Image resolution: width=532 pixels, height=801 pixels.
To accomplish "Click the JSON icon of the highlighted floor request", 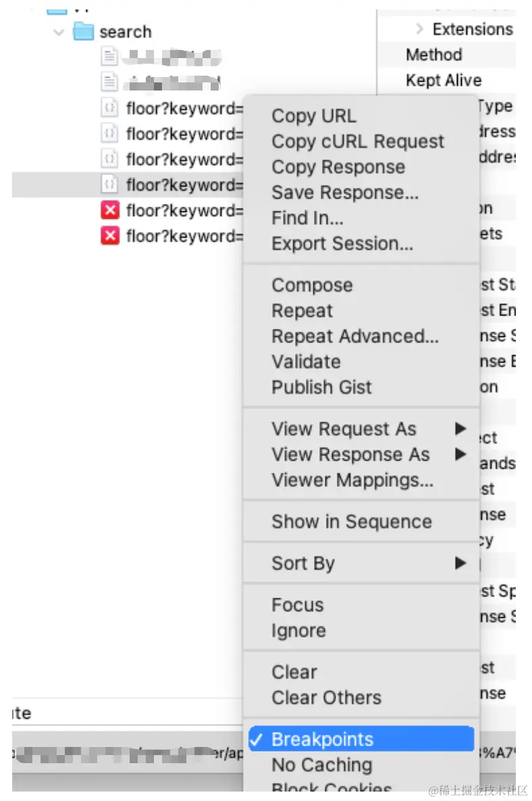I will 109,184.
